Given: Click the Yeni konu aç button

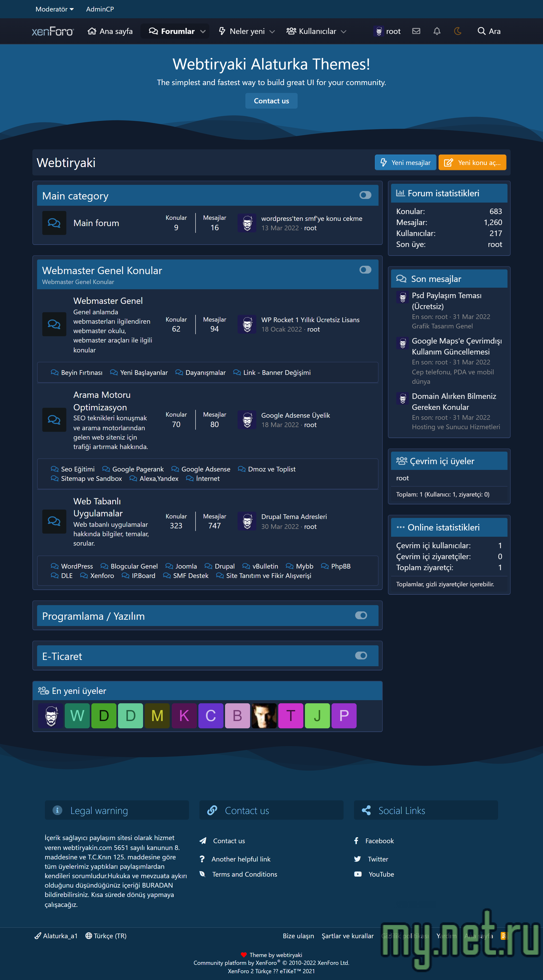Looking at the screenshot, I should (x=472, y=162).
